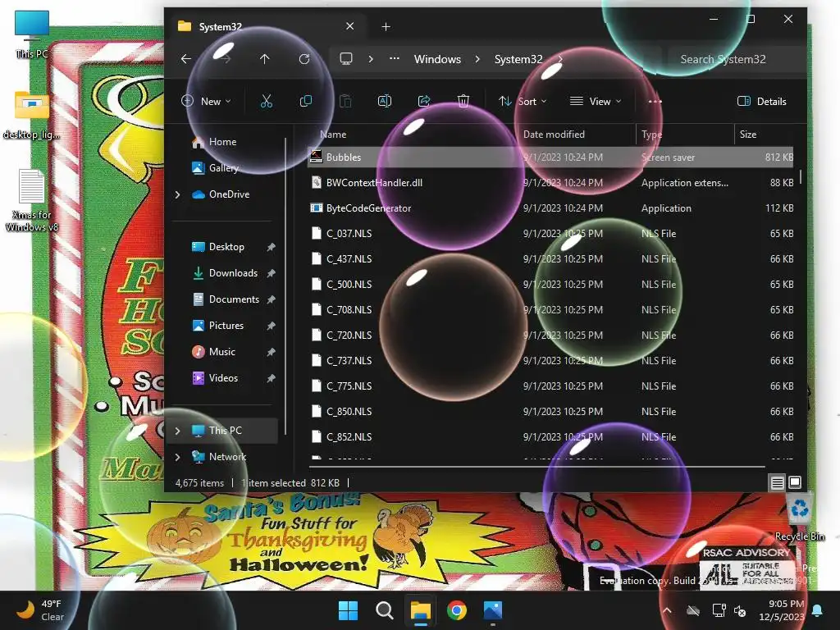Open the Sort dropdown menu

click(523, 101)
